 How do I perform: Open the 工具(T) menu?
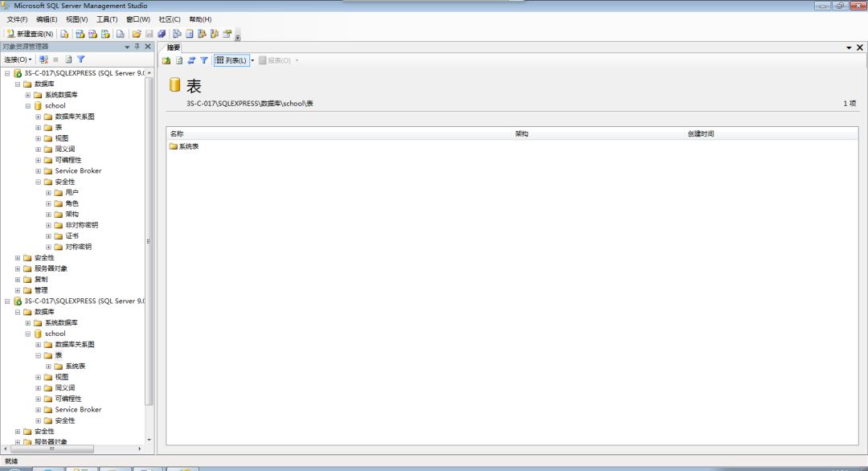tap(107, 19)
